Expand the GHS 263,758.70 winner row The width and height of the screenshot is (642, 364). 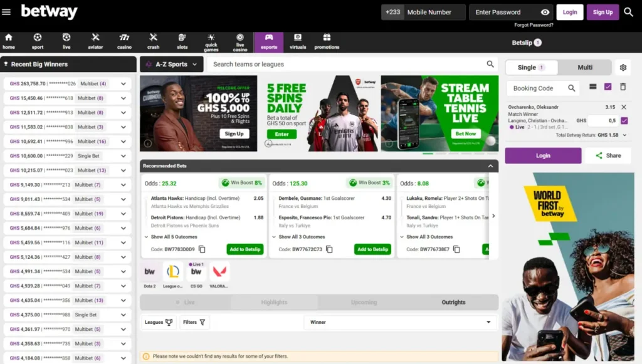(124, 84)
